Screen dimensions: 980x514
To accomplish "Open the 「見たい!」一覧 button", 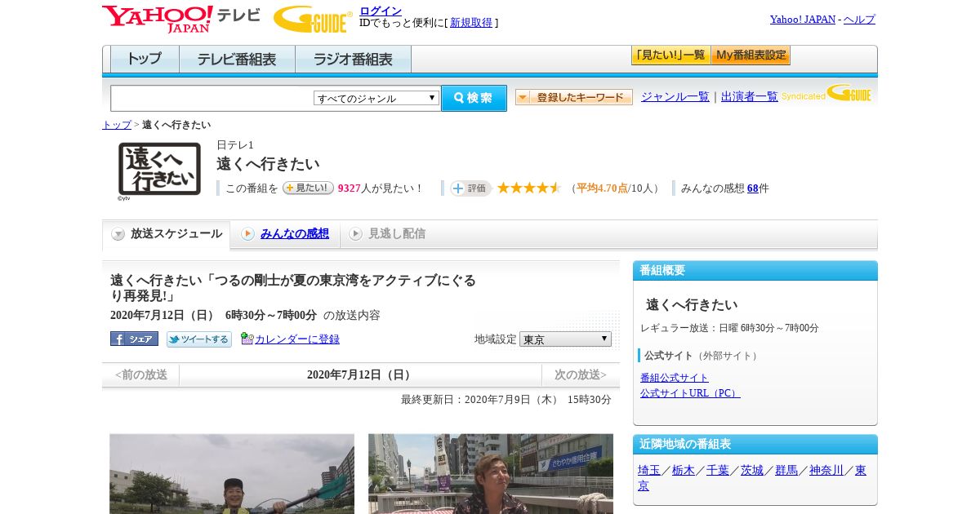I will pos(671,55).
